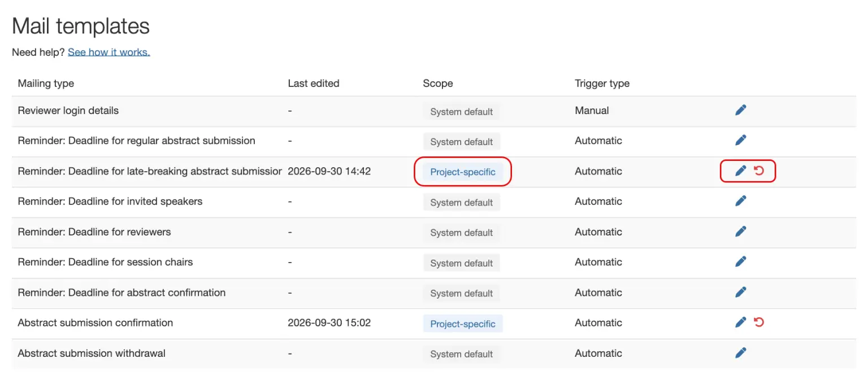Click the System default badge for Reviewer login details
The height and width of the screenshot is (380, 868).
462,112
